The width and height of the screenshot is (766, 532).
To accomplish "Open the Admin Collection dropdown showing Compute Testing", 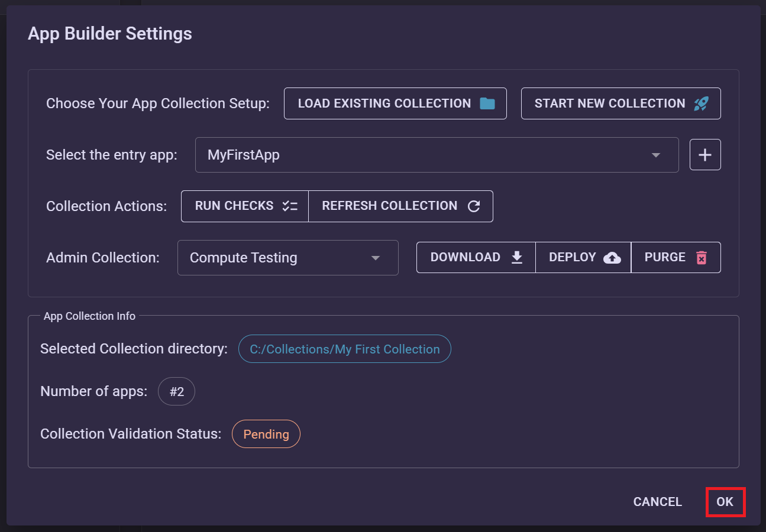I will tap(376, 257).
